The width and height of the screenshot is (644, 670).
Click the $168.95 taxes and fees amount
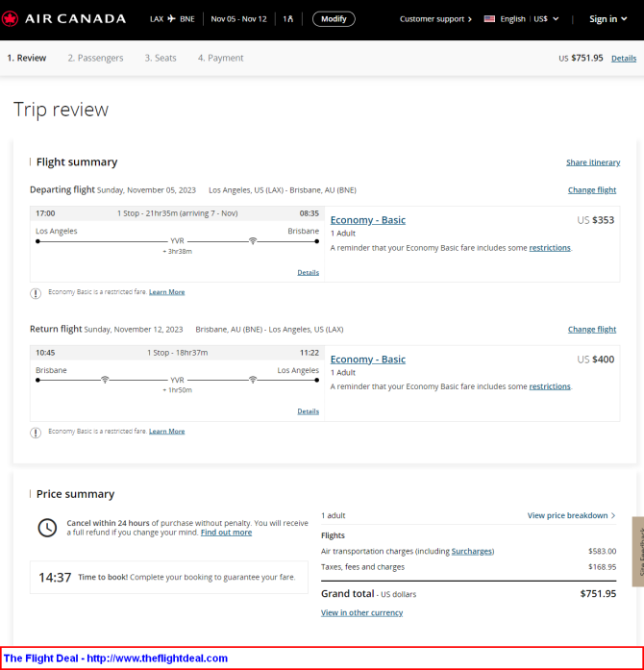602,567
